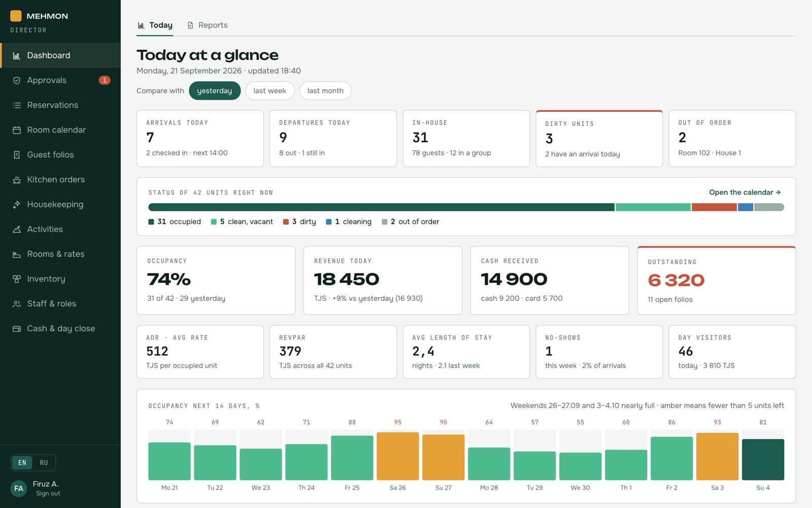Image resolution: width=812 pixels, height=508 pixels.
Task: Click the Mehmon orange logo square
Action: click(x=16, y=16)
